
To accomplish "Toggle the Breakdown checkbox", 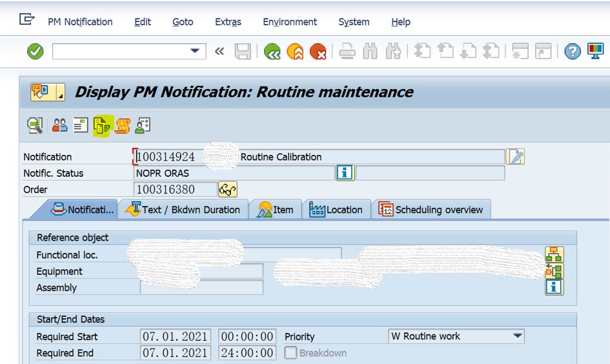I will click(290, 353).
